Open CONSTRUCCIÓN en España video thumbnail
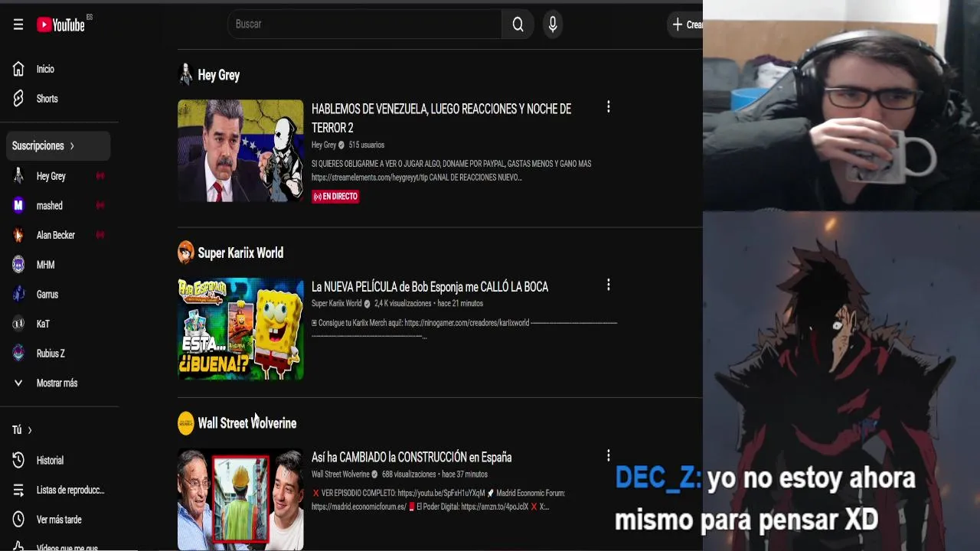 point(240,499)
